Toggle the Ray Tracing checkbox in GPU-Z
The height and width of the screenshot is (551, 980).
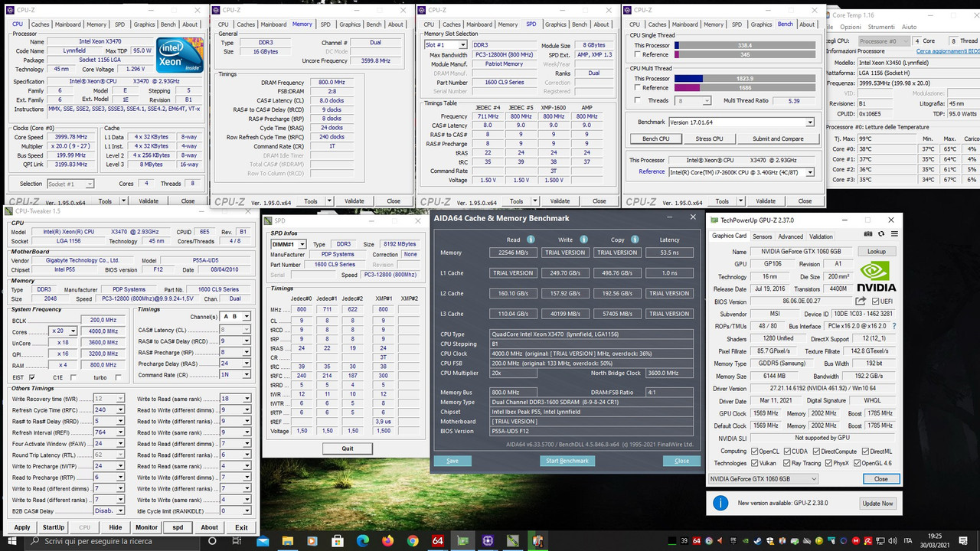786,463
